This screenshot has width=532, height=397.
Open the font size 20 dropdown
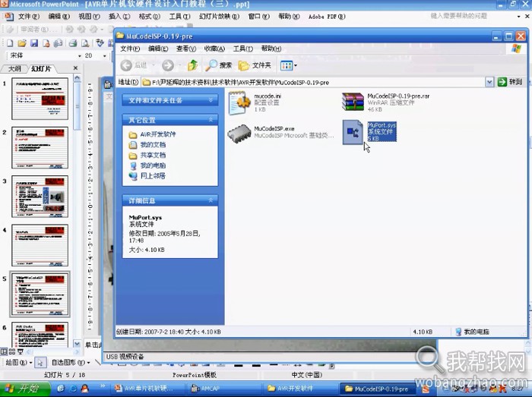point(105,56)
